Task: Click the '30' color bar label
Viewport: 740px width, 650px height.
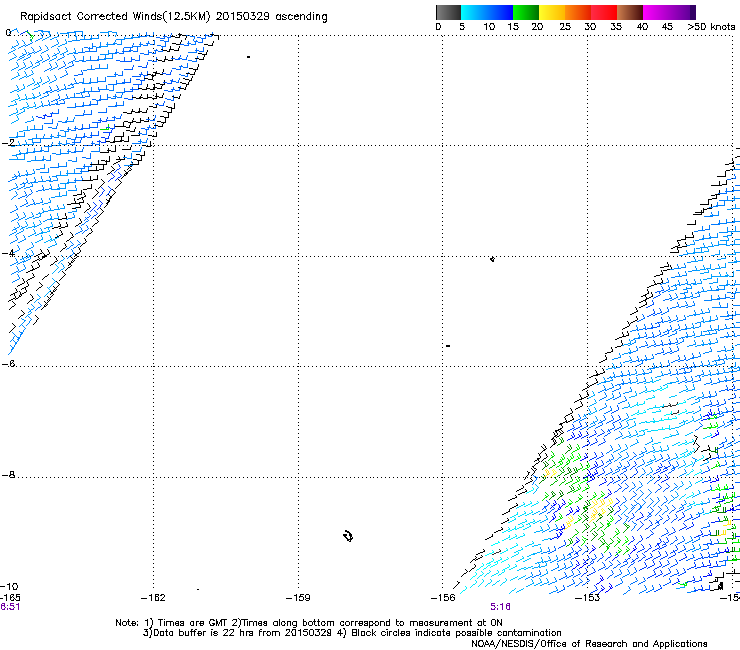Action: pos(590,27)
